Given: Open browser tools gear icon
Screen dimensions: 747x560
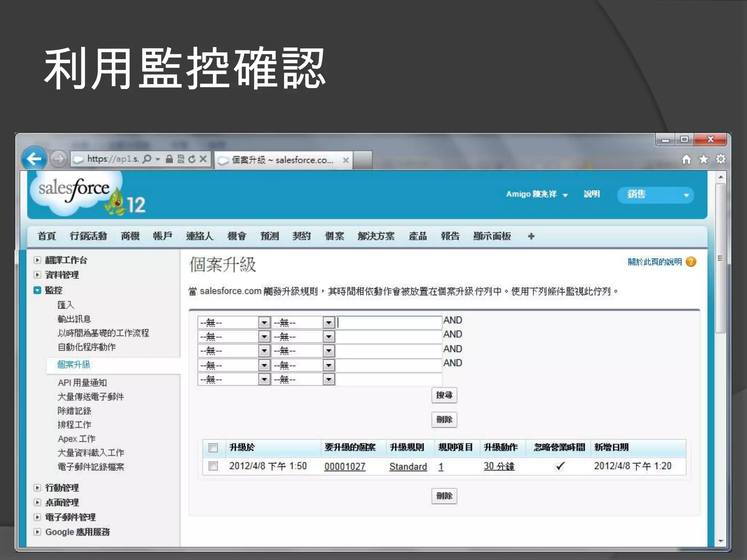Looking at the screenshot, I should coord(721,159).
